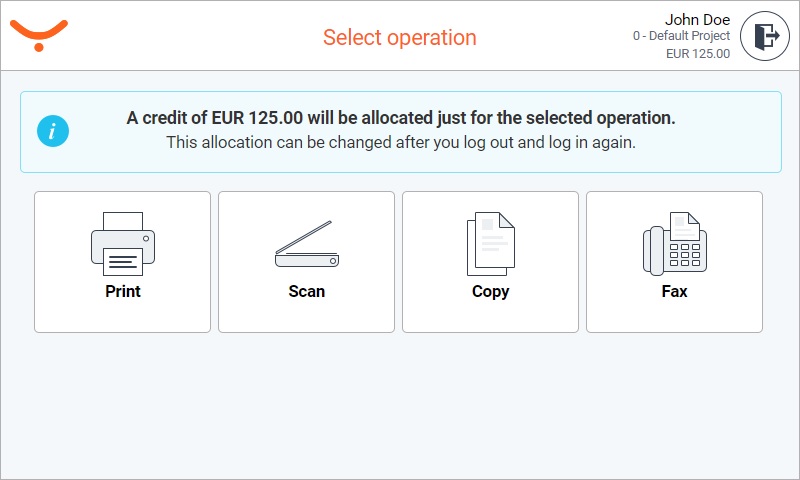Start the Fax operation label
The image size is (800, 480).
click(674, 292)
